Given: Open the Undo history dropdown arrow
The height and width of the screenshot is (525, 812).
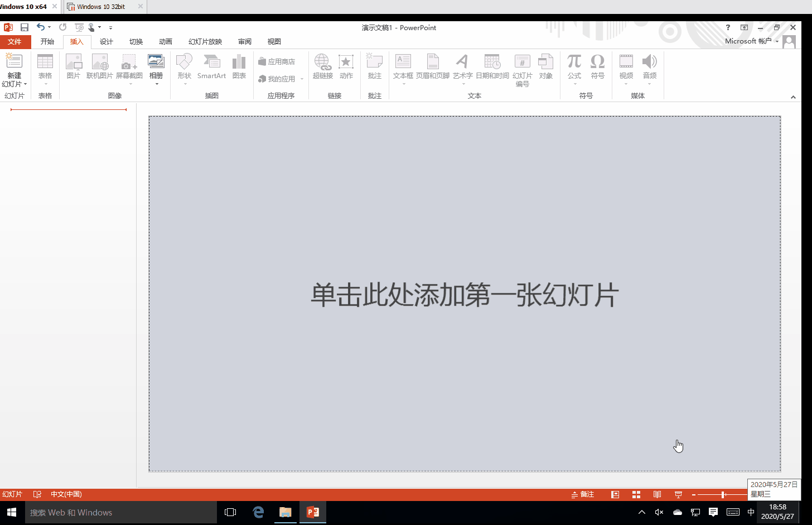Looking at the screenshot, I should click(x=49, y=27).
